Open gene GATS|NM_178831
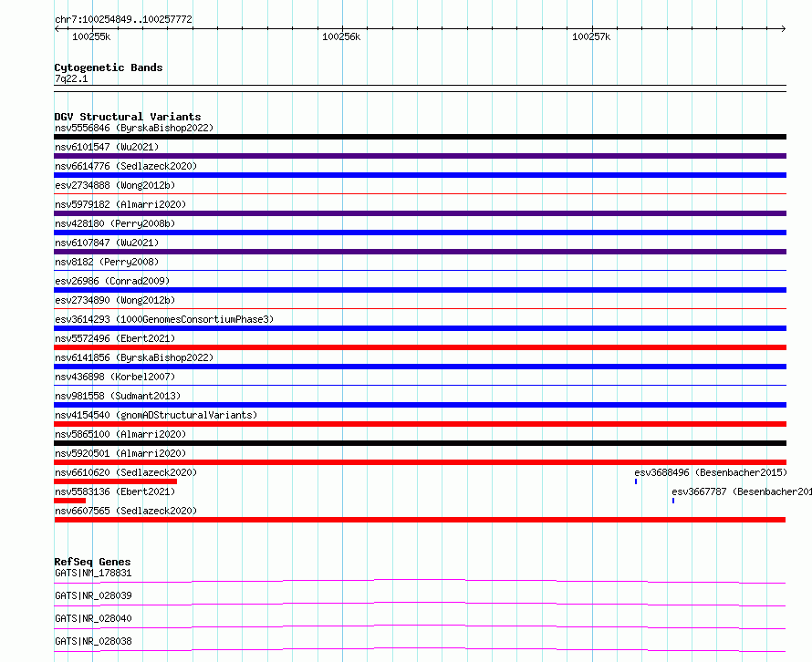This screenshot has height=662, width=812. pos(93,573)
